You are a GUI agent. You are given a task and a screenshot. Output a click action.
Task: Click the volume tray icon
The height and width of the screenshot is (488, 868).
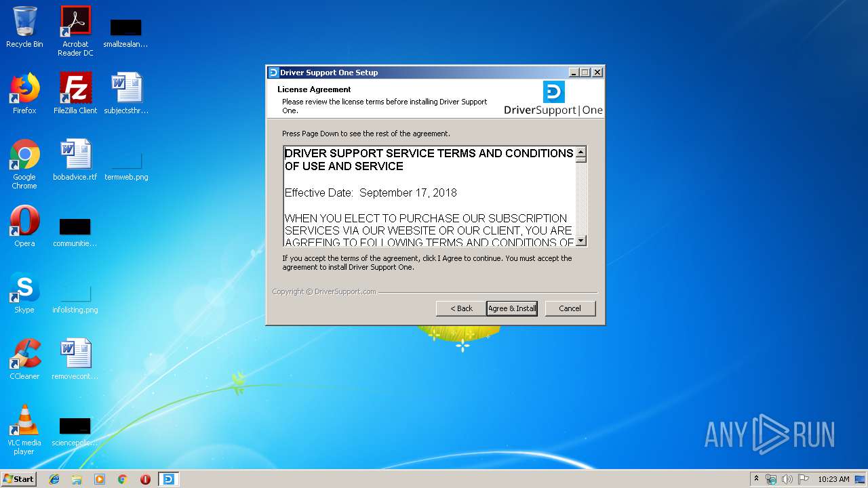tap(787, 479)
